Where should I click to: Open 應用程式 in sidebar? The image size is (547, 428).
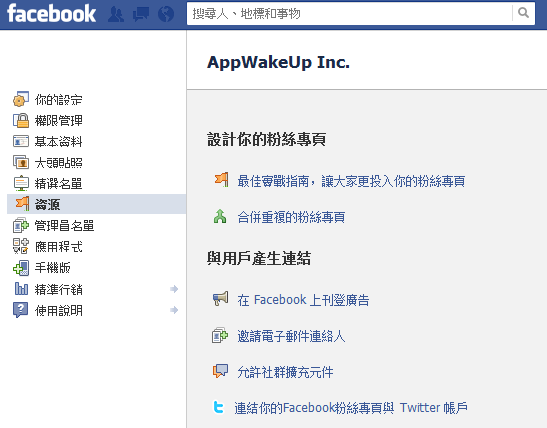[59, 247]
